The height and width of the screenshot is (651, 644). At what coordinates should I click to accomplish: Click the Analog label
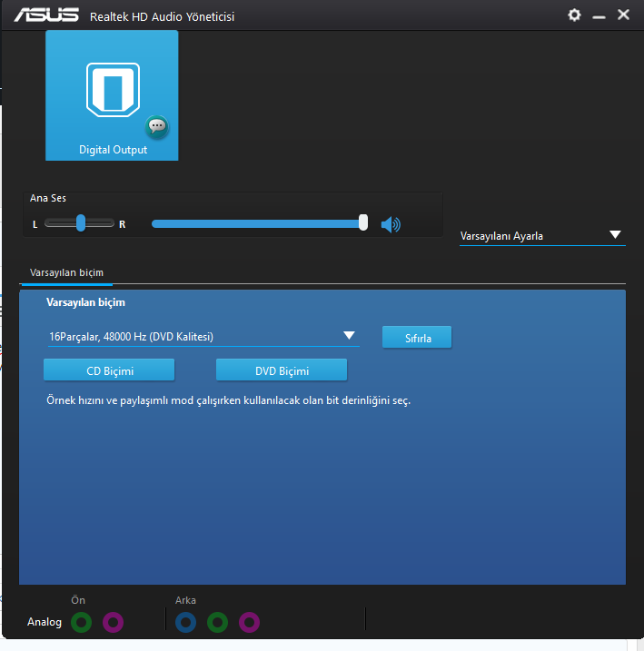point(45,622)
